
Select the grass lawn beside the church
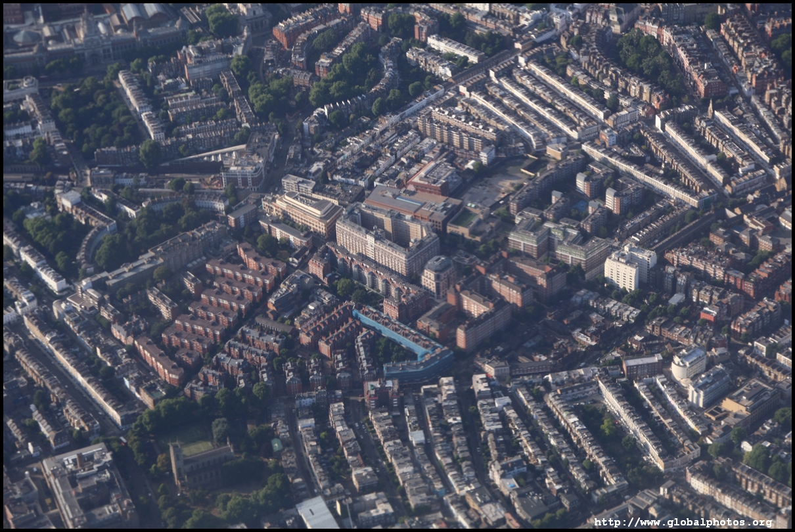point(196,447)
